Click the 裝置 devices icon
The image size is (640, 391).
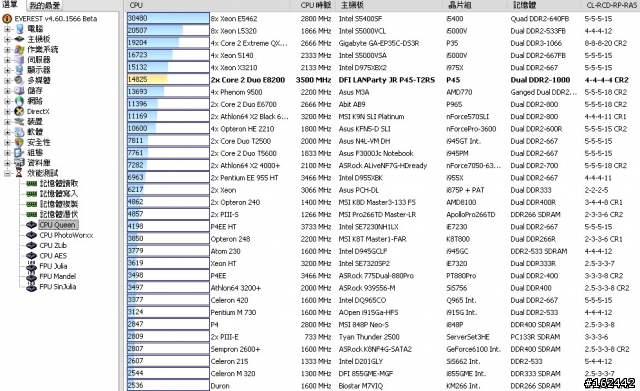[x=19, y=122]
